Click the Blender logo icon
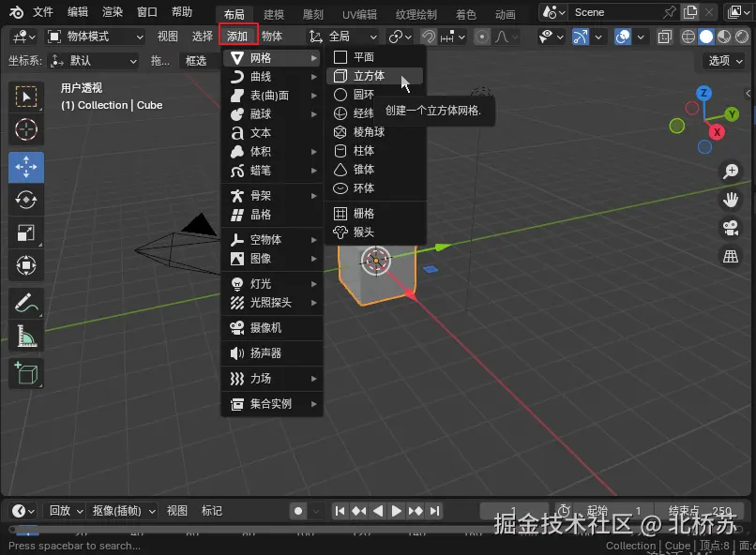The width and height of the screenshot is (756, 555). pyautogui.click(x=16, y=12)
